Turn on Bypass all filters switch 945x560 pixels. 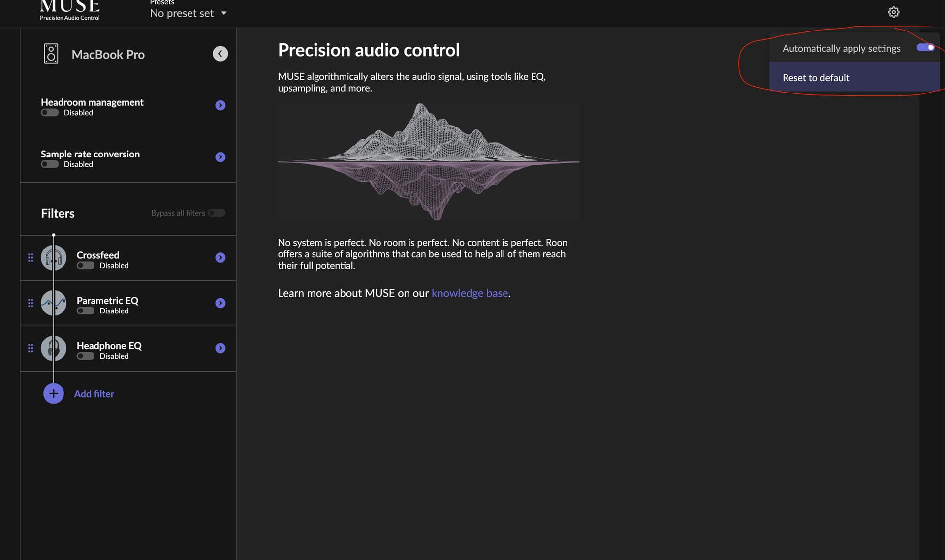tap(217, 213)
